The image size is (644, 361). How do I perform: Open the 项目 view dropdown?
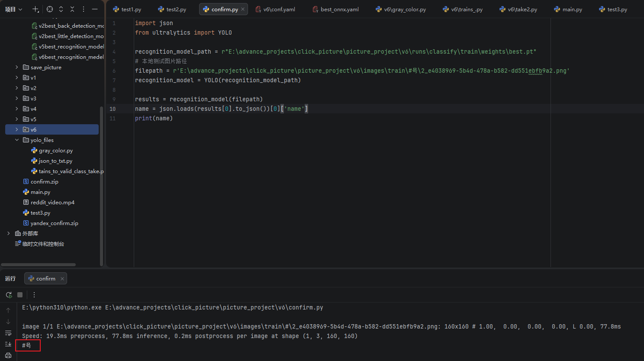(13, 9)
